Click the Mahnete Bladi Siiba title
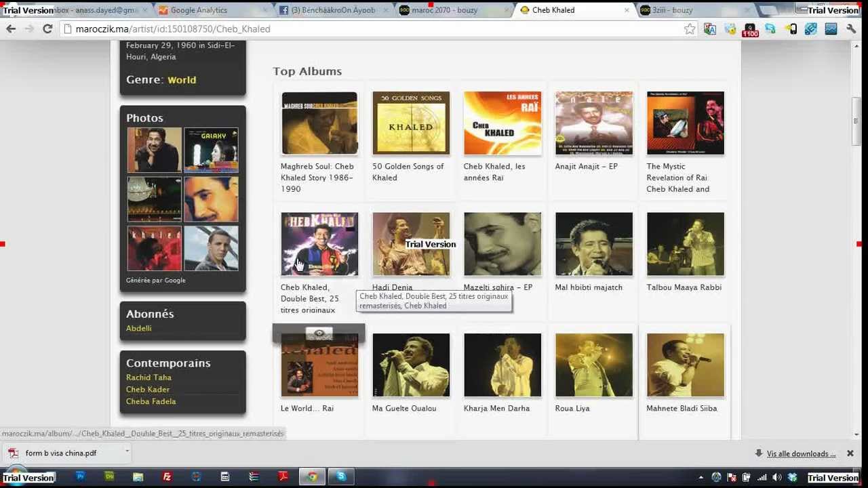Screen dimensions: 868x488 (x=682, y=408)
